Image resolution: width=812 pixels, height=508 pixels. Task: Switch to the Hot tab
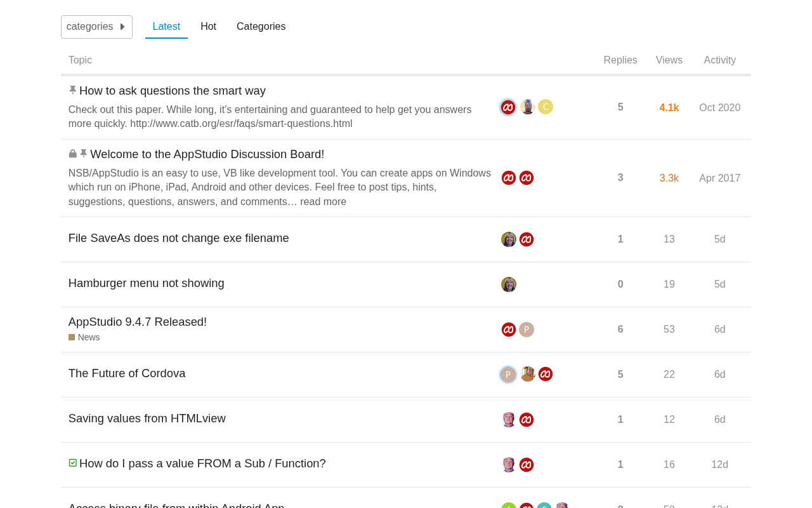click(208, 27)
